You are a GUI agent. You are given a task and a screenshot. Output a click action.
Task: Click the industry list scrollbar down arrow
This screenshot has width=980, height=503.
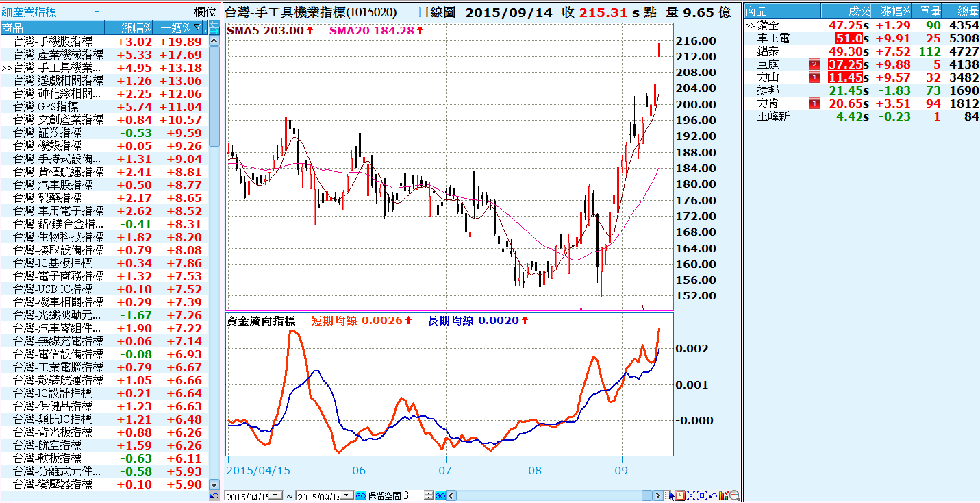pos(214,484)
